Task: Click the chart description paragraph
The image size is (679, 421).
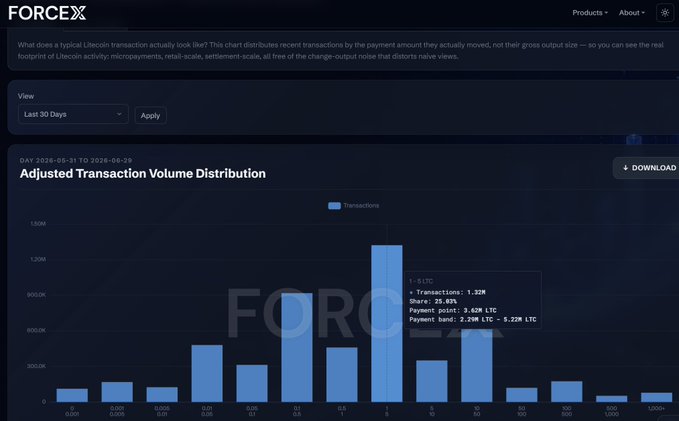Action: coord(341,51)
